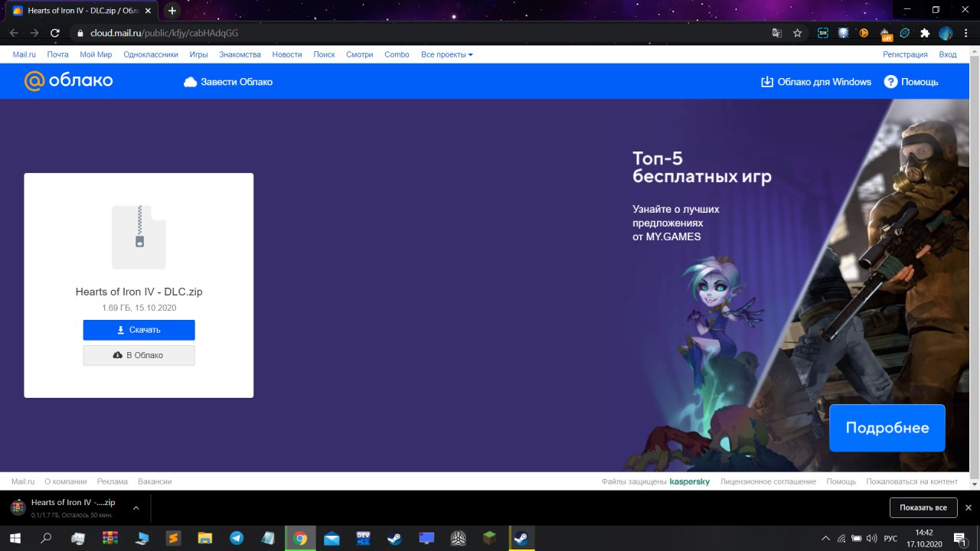Screen dimensions: 980x551
Task: Open Лицензионное соглашение footer link
Action: (768, 481)
